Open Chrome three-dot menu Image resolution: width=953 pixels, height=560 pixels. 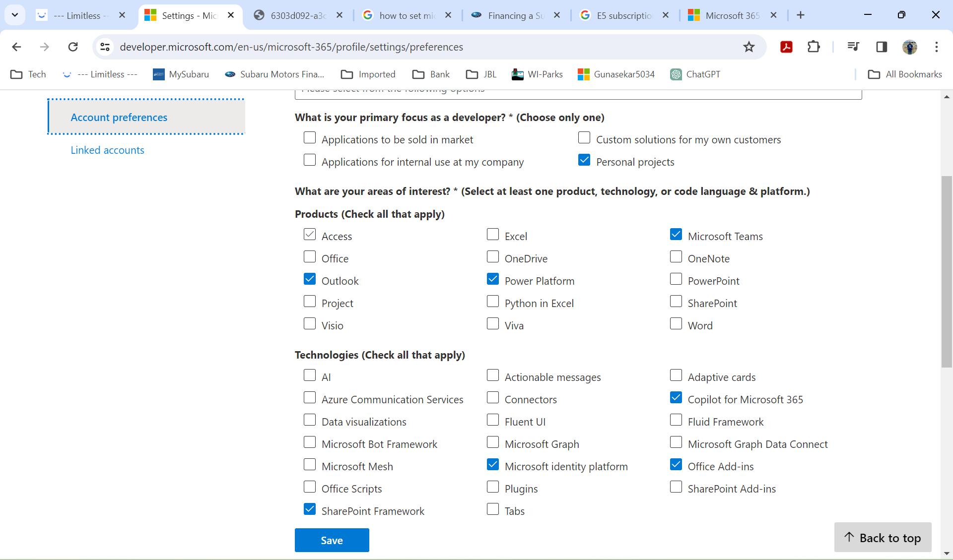click(937, 47)
